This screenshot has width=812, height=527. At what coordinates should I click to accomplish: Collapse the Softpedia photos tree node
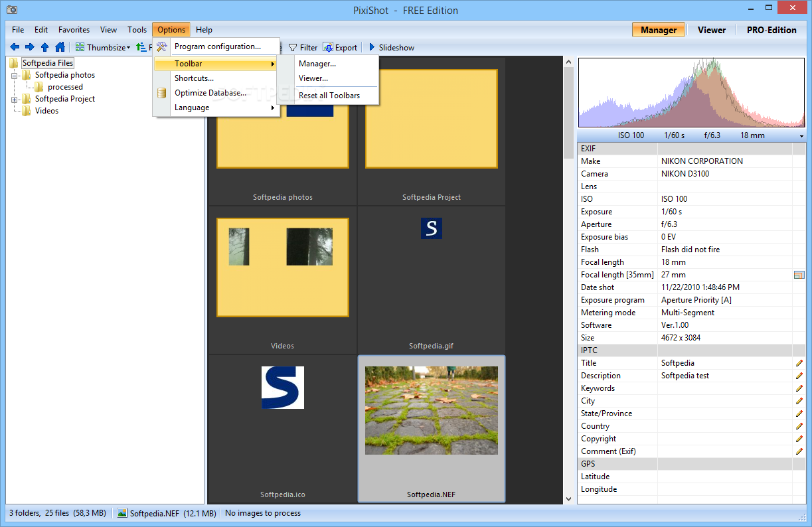(14, 75)
